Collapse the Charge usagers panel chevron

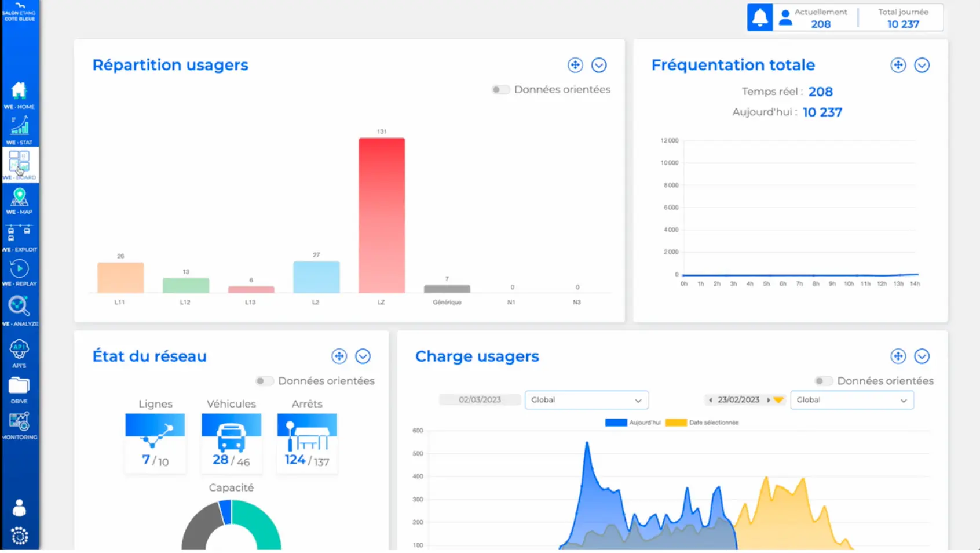[922, 356]
